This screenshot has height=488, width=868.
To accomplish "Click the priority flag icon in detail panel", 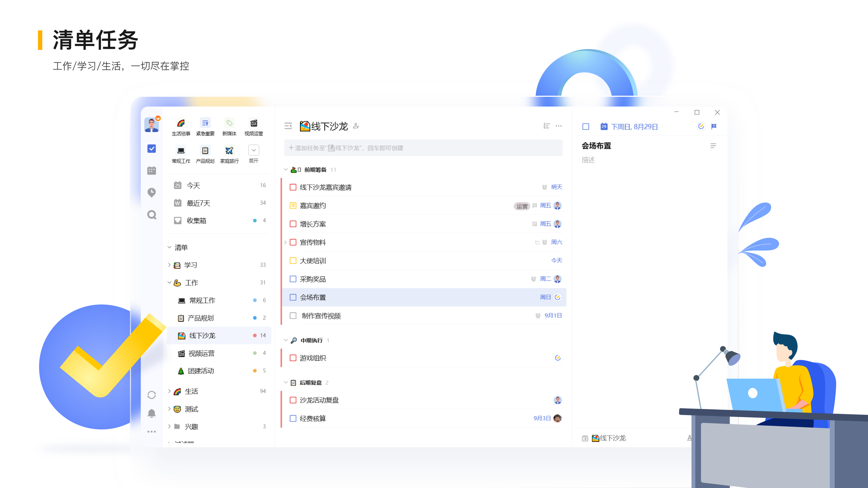I will coord(714,126).
